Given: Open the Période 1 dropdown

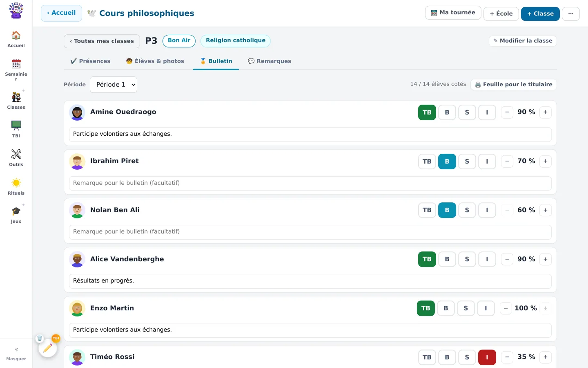Looking at the screenshot, I should [x=114, y=85].
